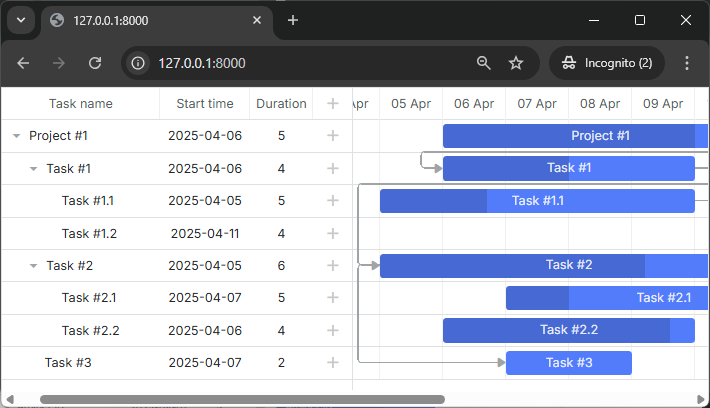Open the tab search dropdown arrow
710x408 pixels.
[x=21, y=20]
